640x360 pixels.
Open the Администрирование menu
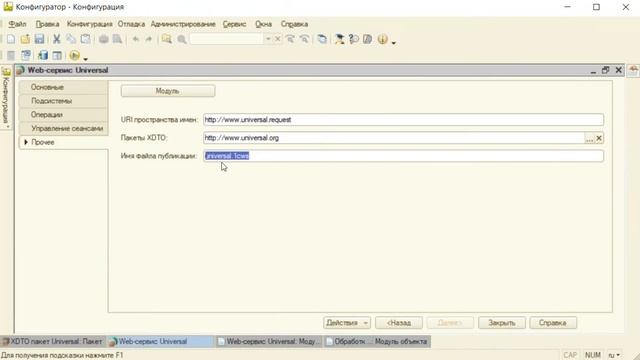(183, 24)
